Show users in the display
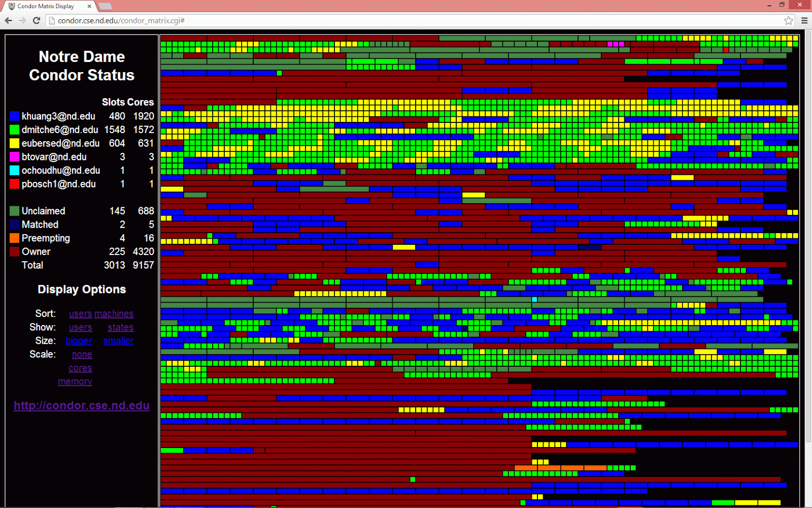The height and width of the screenshot is (508, 812). [x=80, y=328]
